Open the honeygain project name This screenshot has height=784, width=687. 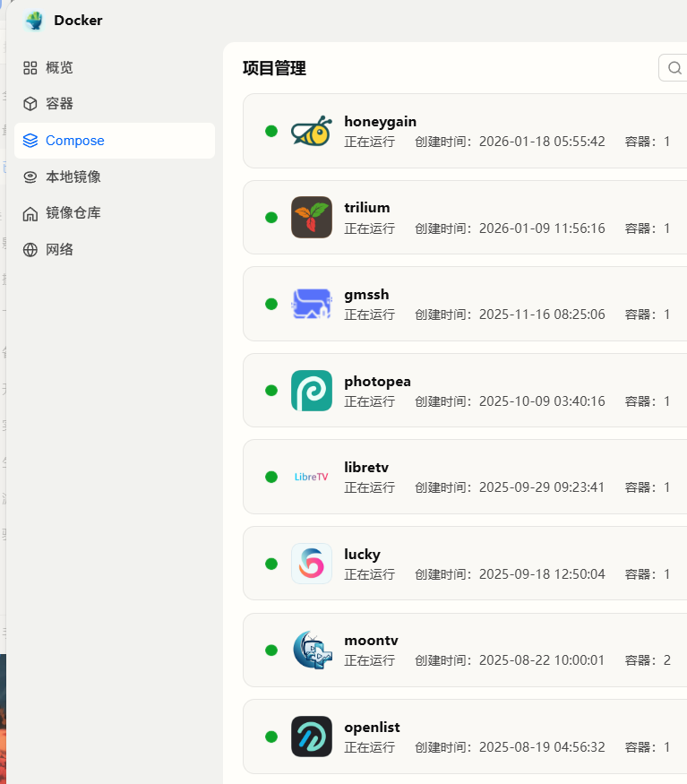click(380, 122)
